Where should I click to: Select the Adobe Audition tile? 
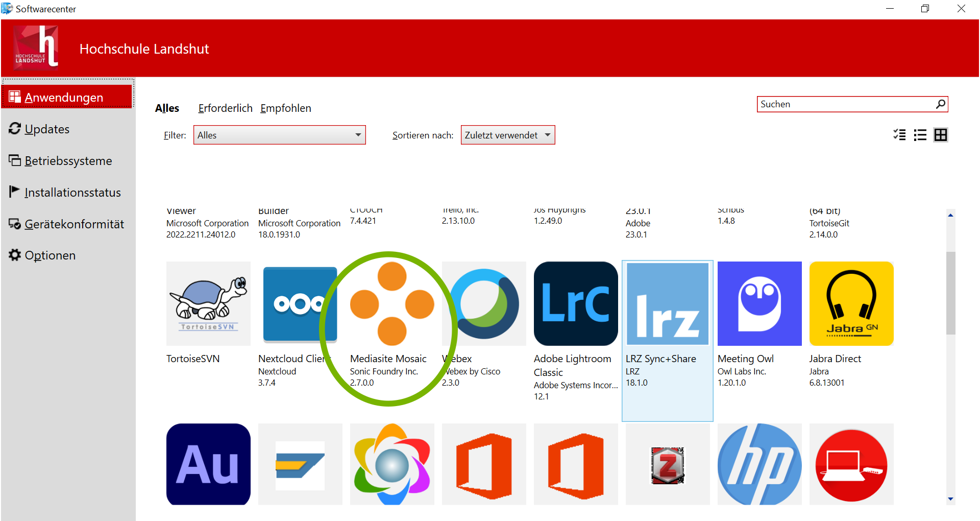(x=208, y=464)
